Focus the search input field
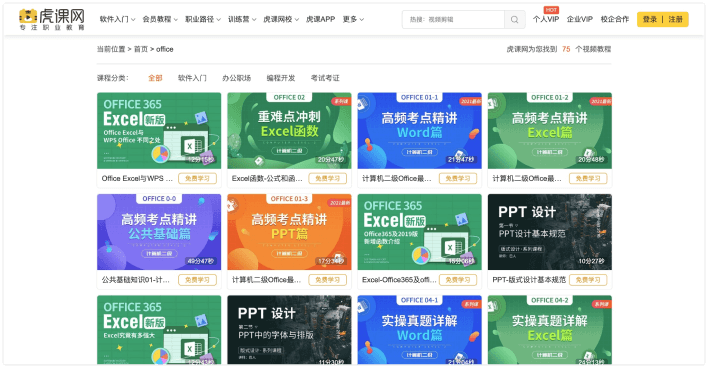 click(x=453, y=19)
